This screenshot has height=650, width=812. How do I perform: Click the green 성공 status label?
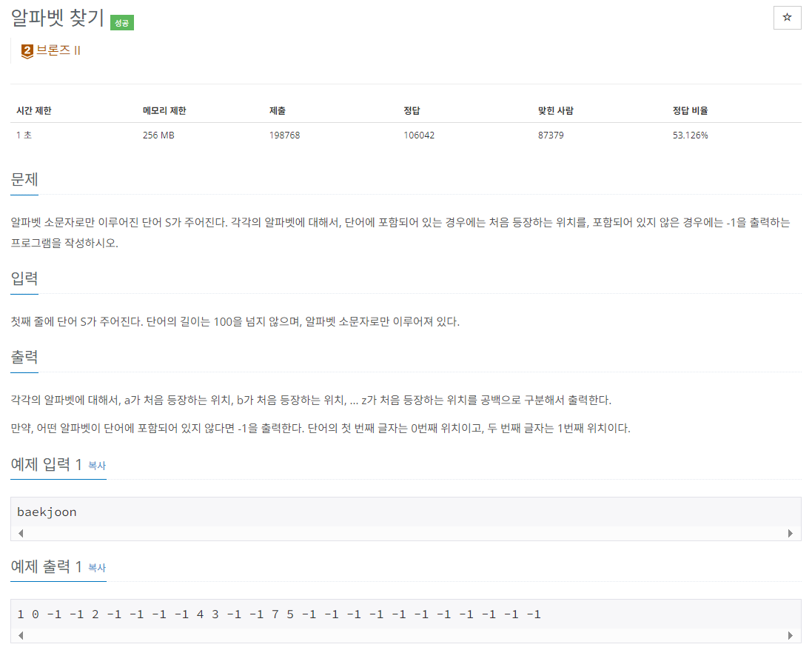[x=122, y=23]
